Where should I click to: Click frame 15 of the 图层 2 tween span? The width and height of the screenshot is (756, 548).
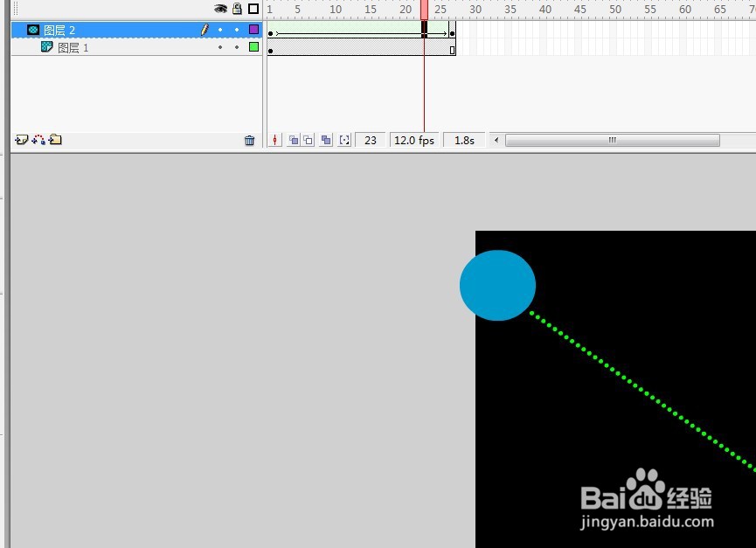368,30
